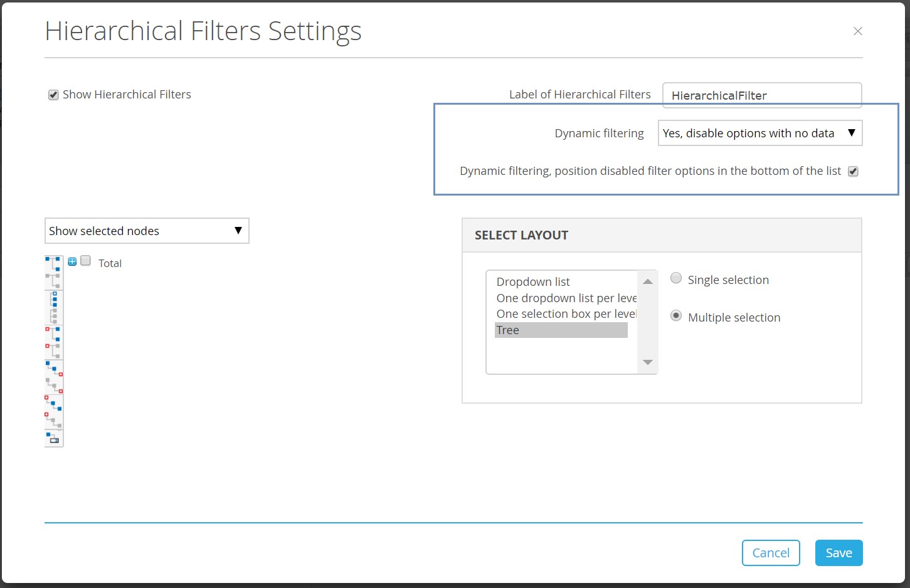Toggle position disabled filter options at bottom checkbox
The width and height of the screenshot is (910, 588).
852,172
